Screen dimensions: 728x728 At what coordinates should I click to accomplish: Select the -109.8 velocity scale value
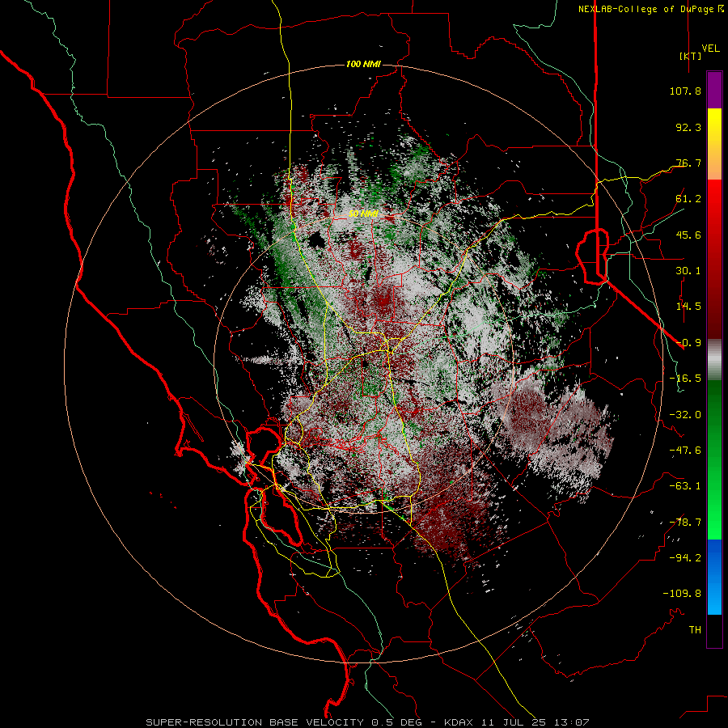click(x=682, y=594)
